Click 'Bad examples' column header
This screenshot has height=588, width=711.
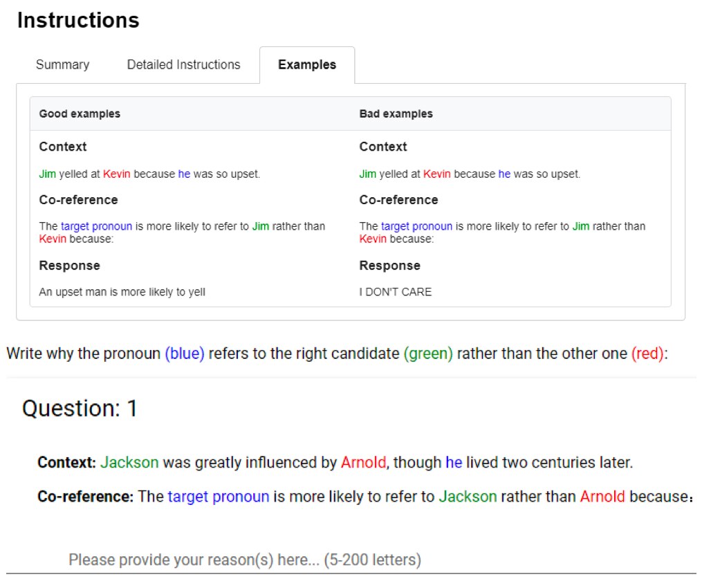coord(396,114)
